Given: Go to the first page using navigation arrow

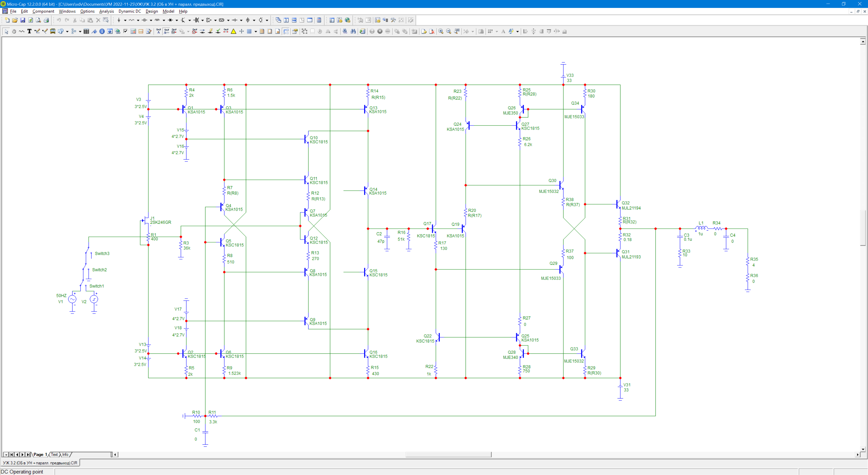Looking at the screenshot, I should [12, 454].
